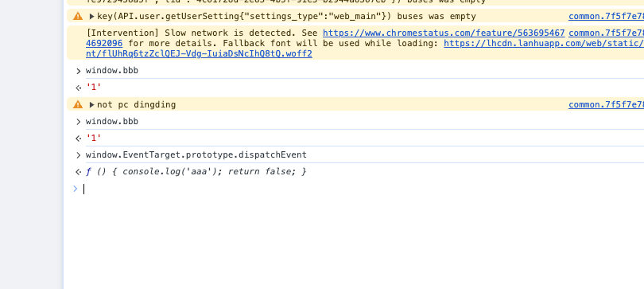Viewport: 644px width, 289px height.
Task: Open source link beside the Intervention message
Action: tap(606, 33)
